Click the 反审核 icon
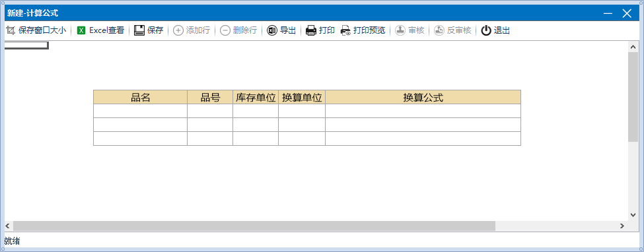 coord(439,30)
